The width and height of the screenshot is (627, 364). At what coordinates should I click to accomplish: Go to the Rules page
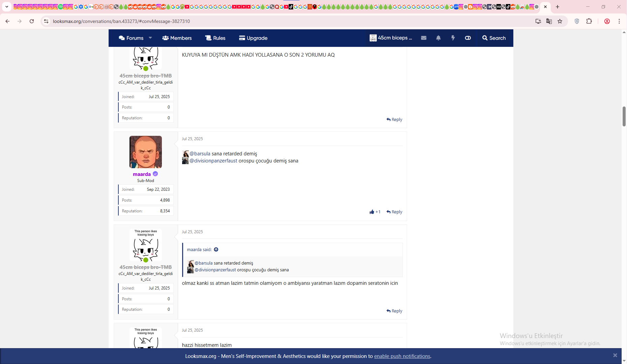point(215,38)
